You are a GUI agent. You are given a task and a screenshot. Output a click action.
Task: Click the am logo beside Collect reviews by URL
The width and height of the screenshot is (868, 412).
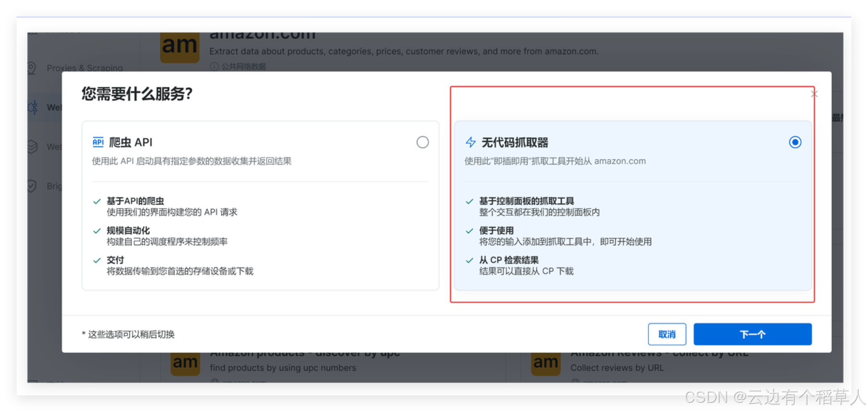pos(545,364)
